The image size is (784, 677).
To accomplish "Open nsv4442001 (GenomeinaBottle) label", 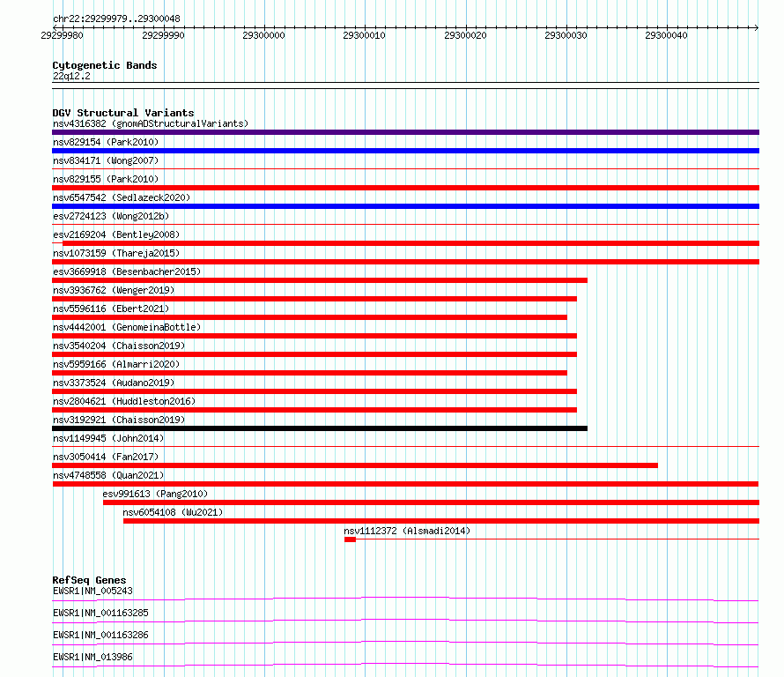I will [x=127, y=327].
